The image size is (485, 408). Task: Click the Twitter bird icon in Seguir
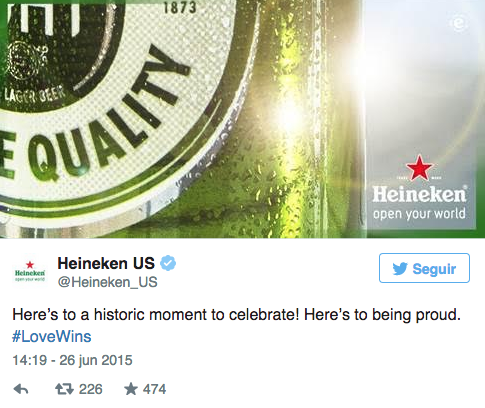pyautogui.click(x=400, y=268)
